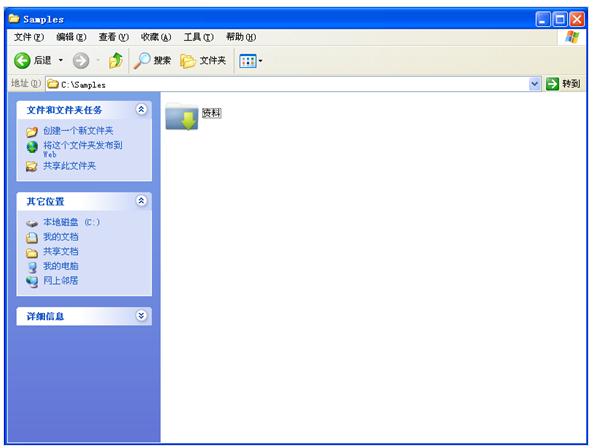Click 创建一个新文件夹 link

click(x=78, y=131)
